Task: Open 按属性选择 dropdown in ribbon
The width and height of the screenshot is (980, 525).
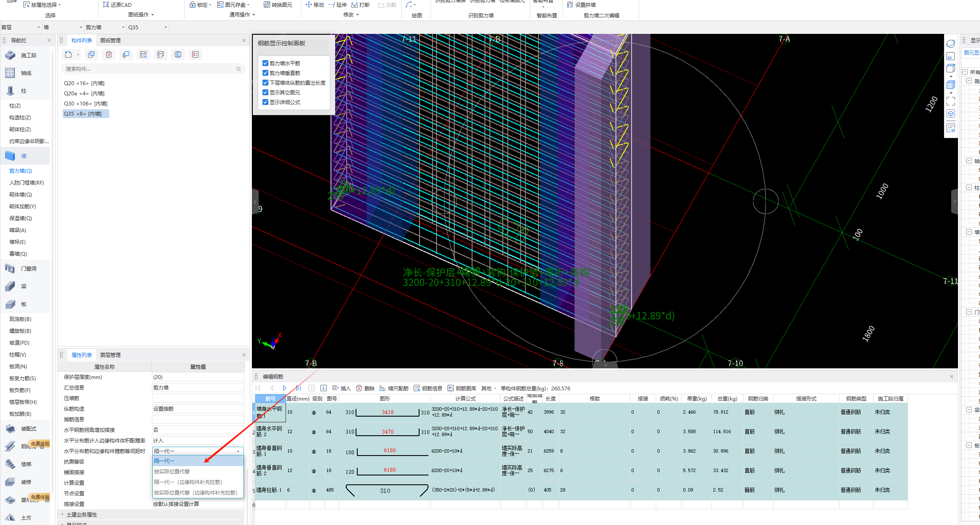Action: (42, 5)
